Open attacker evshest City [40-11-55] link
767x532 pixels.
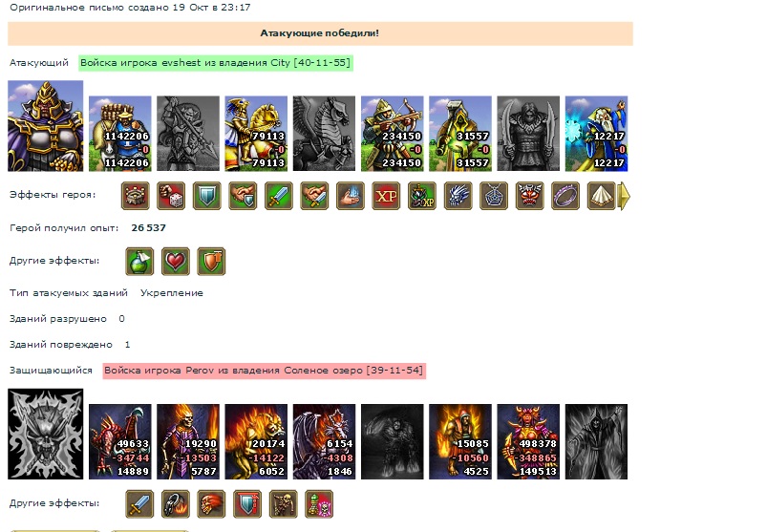[x=216, y=63]
